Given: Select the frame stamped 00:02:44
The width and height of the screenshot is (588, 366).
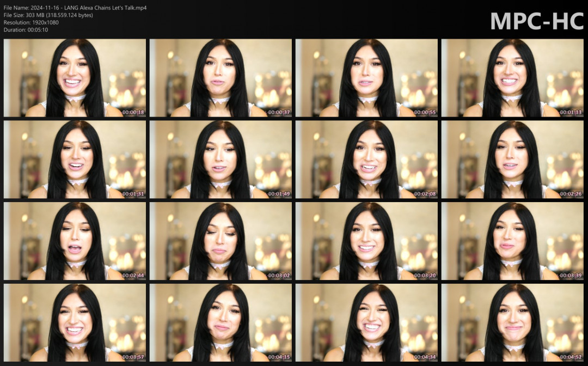Looking at the screenshot, I should (75, 241).
